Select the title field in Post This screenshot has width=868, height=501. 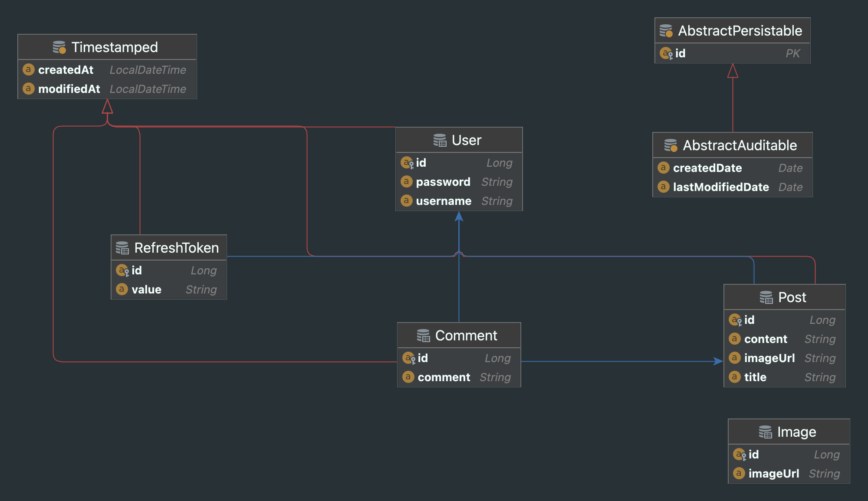click(x=755, y=377)
